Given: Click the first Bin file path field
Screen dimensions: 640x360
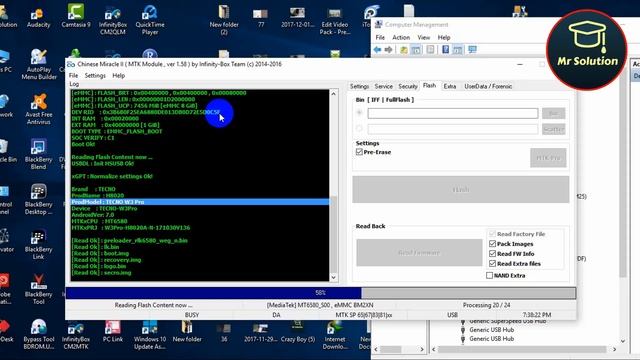Looking at the screenshot, I should pos(453,113).
